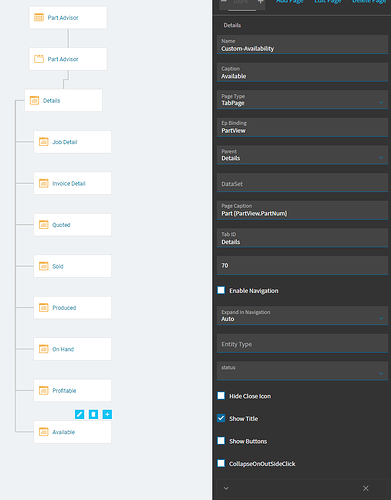Screen dimensions: 391x500
Task: Focus the Ep Binding field with PartView
Action: [x=302, y=127]
